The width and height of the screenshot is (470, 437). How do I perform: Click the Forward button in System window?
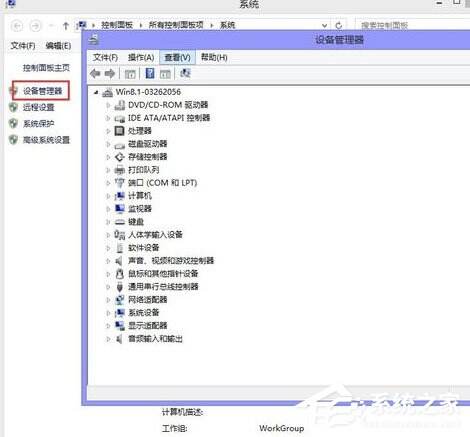tap(36, 26)
